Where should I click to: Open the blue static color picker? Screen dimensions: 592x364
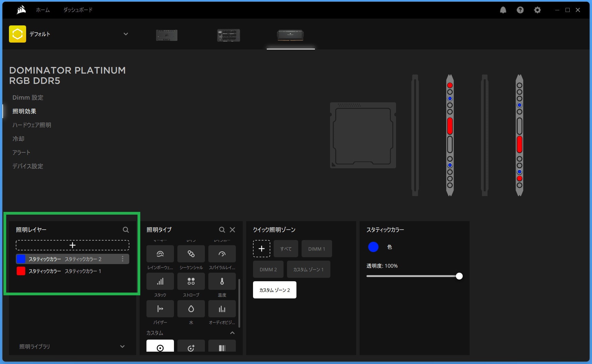[373, 247]
